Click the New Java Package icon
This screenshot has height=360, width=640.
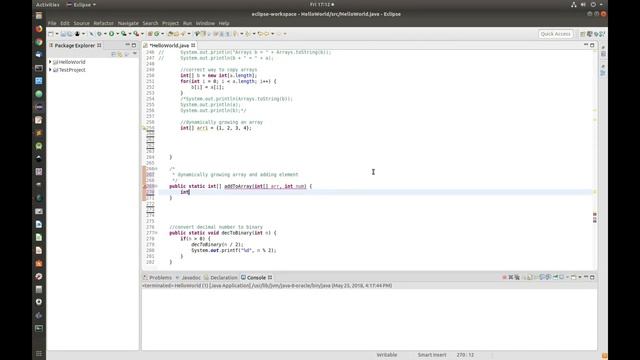point(150,34)
